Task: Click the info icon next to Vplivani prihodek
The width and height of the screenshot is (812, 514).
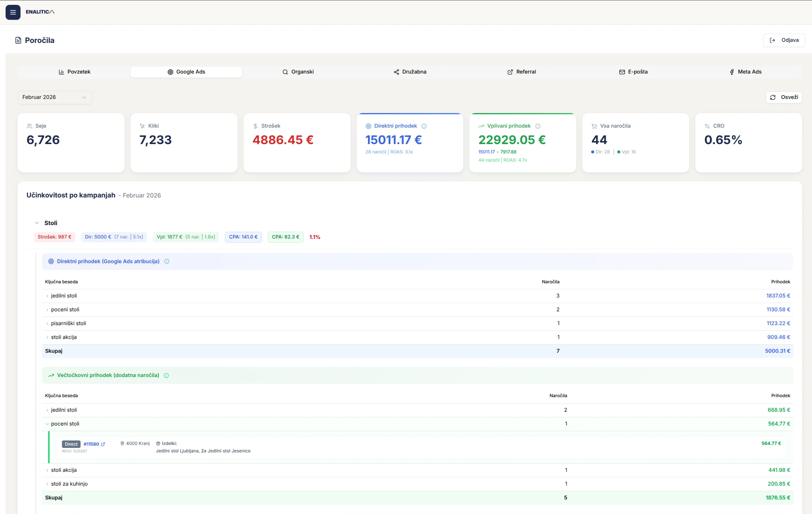Action: click(537, 126)
